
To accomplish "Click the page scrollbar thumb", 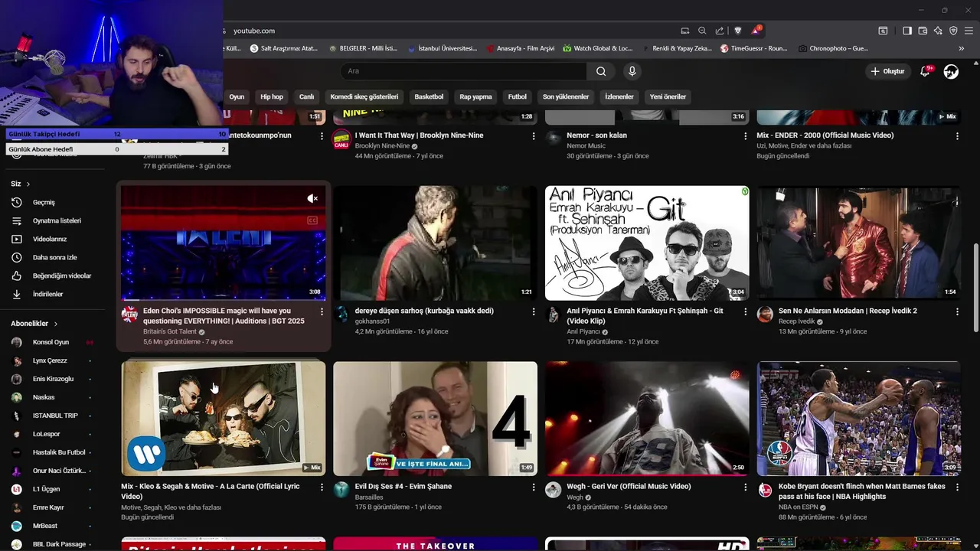I will pos(975,287).
